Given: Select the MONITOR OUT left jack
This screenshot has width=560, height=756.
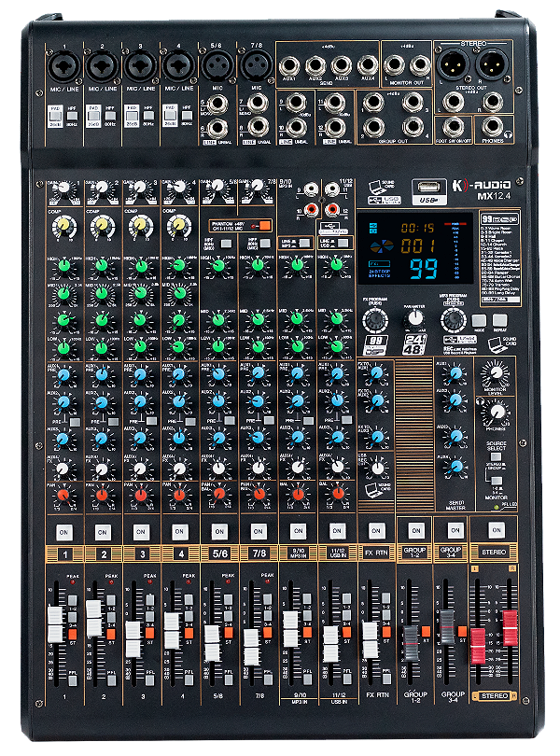Looking at the screenshot, I should pos(394,65).
